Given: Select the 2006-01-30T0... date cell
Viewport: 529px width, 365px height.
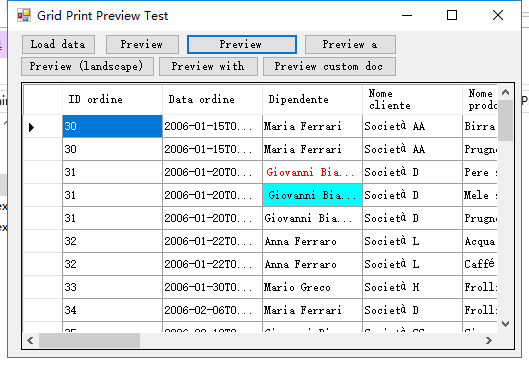Looking at the screenshot, I should [212, 287].
